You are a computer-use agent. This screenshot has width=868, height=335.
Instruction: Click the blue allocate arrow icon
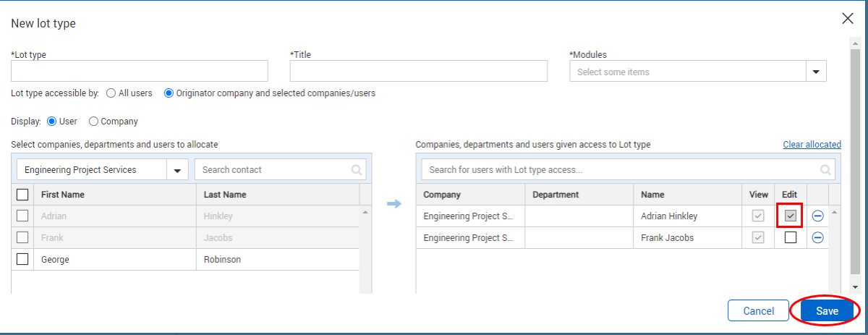point(393,204)
